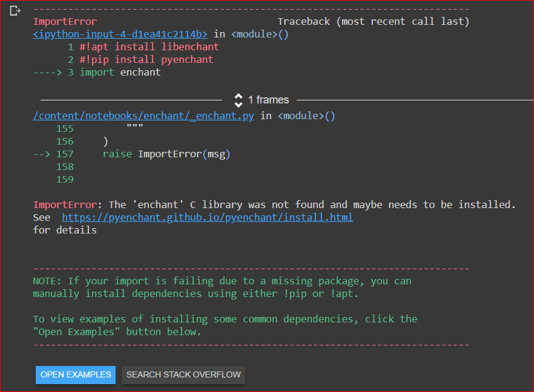The image size is (534, 392).
Task: Click line number 159 in traceback
Action: click(65, 180)
